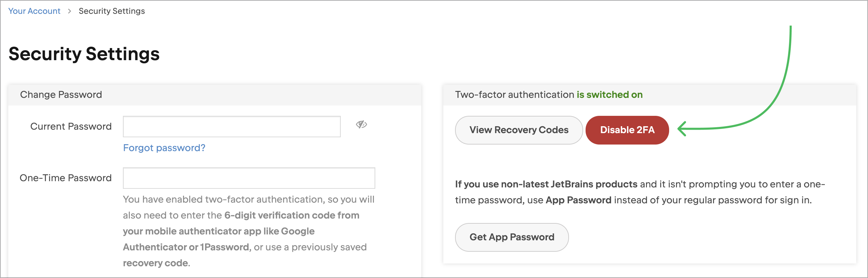868x278 pixels.
Task: Open the Your Account breadcrumb link
Action: [34, 11]
